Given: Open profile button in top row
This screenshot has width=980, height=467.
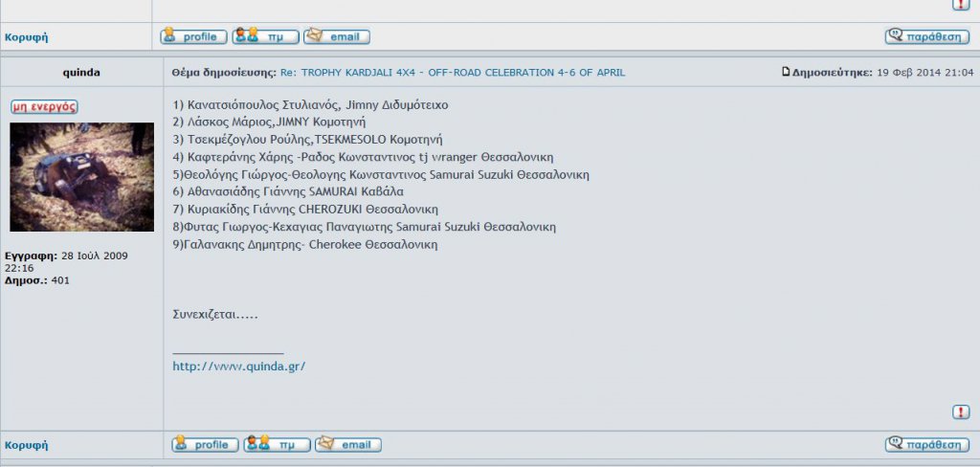Looking at the screenshot, I should pyautogui.click(x=193, y=36).
